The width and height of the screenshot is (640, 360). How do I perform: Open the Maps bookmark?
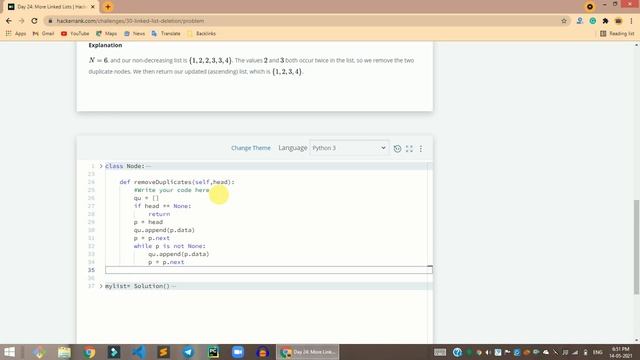point(107,33)
